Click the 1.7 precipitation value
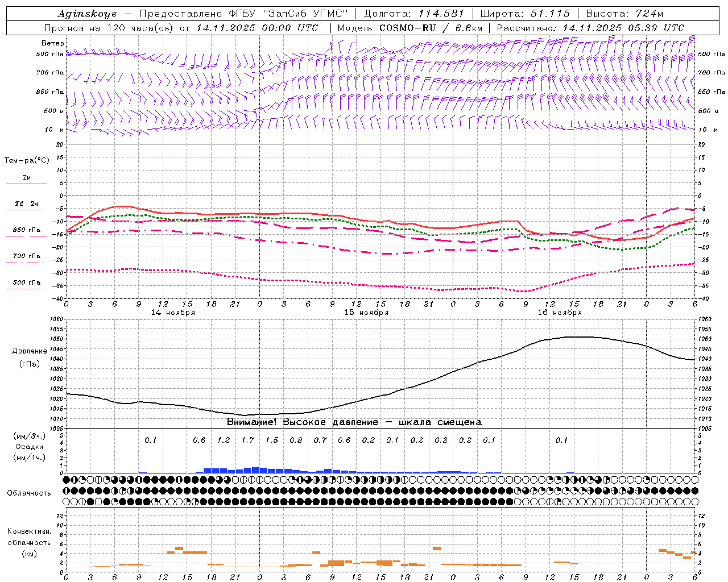Image resolution: width=728 pixels, height=582 pixels. click(x=247, y=440)
